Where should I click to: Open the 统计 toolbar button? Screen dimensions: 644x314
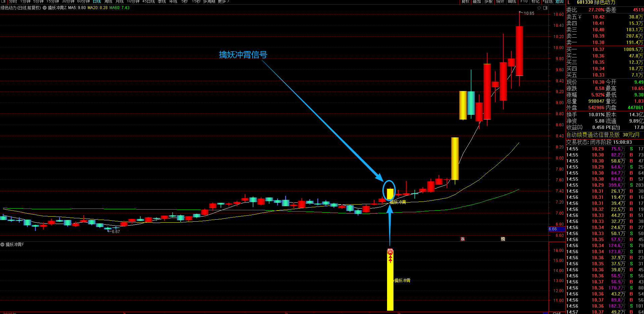[500, 1]
